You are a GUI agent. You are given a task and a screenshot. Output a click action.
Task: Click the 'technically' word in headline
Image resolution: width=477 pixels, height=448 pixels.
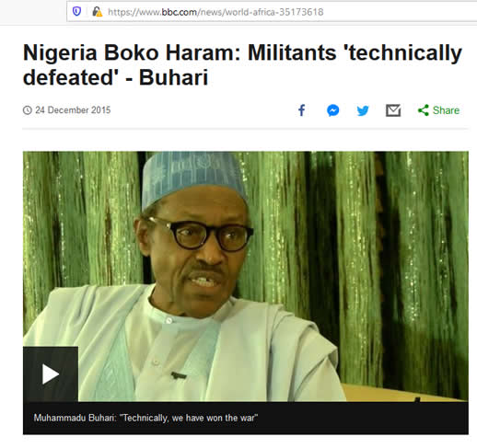(x=403, y=53)
